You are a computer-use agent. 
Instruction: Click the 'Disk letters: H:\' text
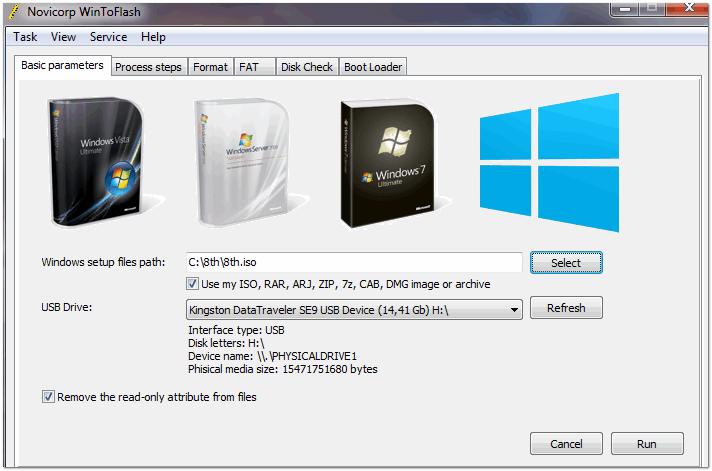tap(226, 343)
